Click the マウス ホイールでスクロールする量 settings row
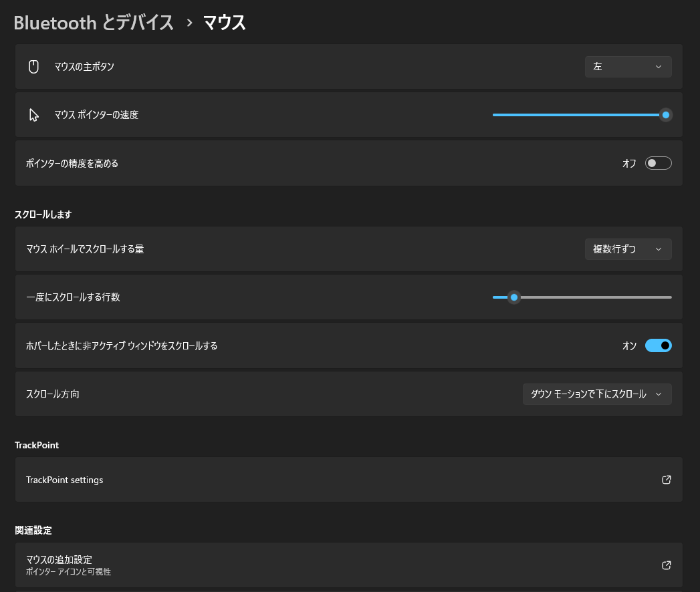Image resolution: width=700 pixels, height=592 pixels. click(348, 249)
